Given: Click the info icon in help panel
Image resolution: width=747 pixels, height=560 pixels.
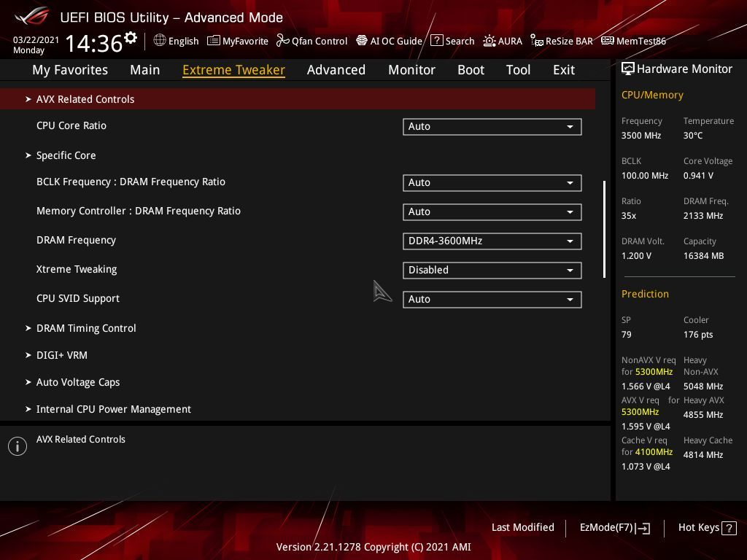Looking at the screenshot, I should [18, 446].
